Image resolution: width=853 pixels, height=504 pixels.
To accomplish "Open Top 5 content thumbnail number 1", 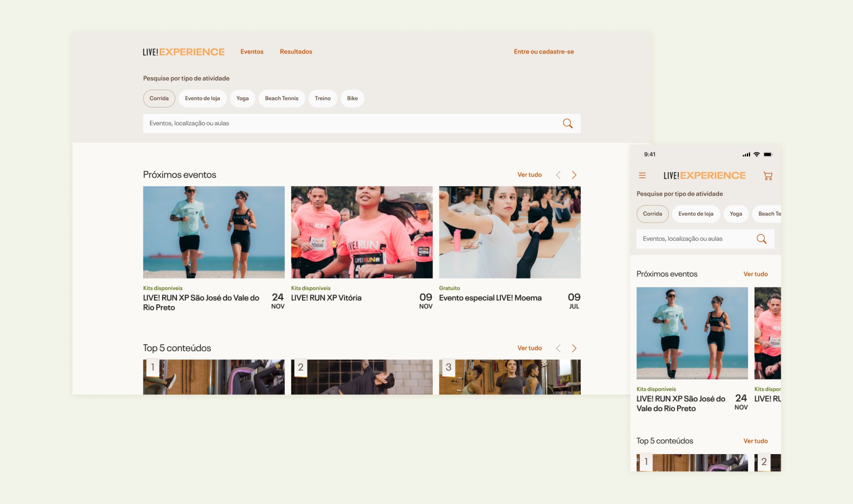I will pos(214,377).
